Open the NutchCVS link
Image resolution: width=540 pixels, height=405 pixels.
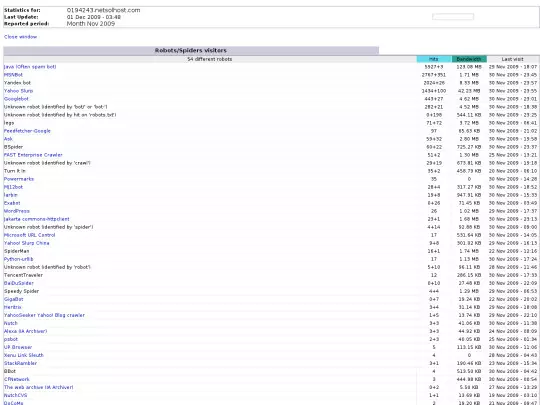15,395
